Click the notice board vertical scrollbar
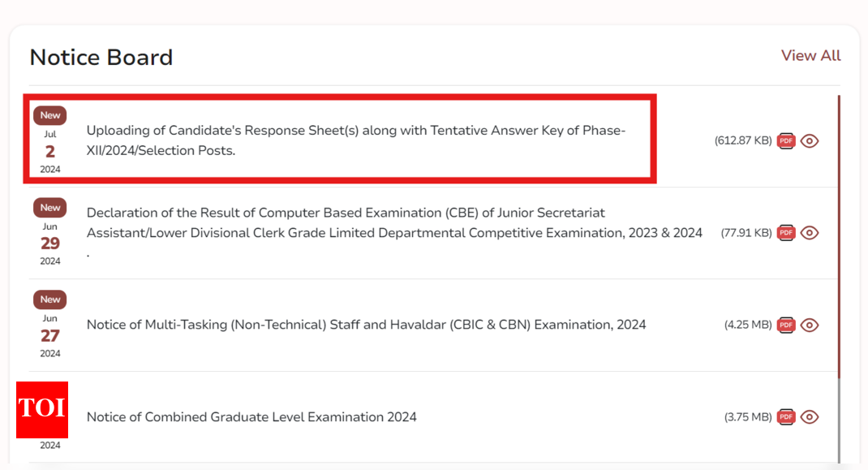The height and width of the screenshot is (470, 868). (x=840, y=244)
